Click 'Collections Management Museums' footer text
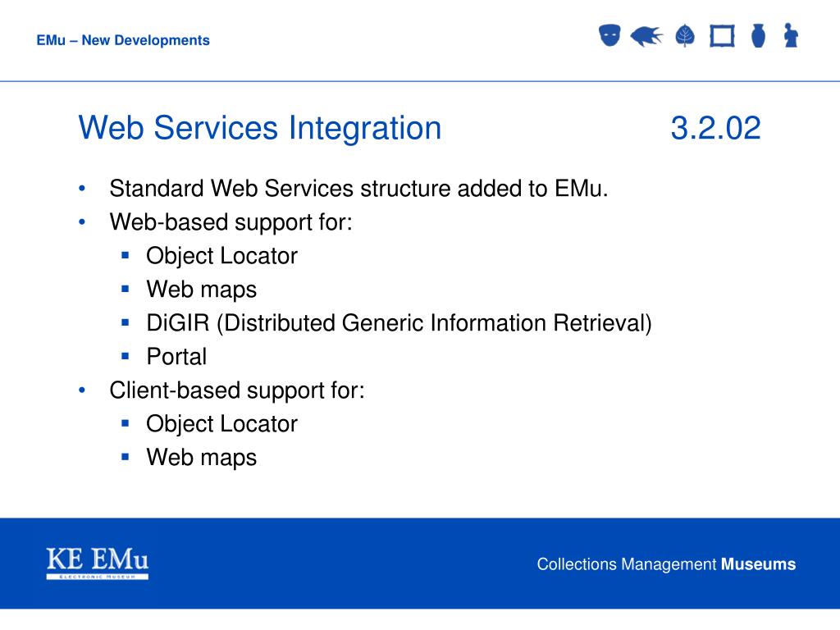The width and height of the screenshot is (840, 630). 666,564
